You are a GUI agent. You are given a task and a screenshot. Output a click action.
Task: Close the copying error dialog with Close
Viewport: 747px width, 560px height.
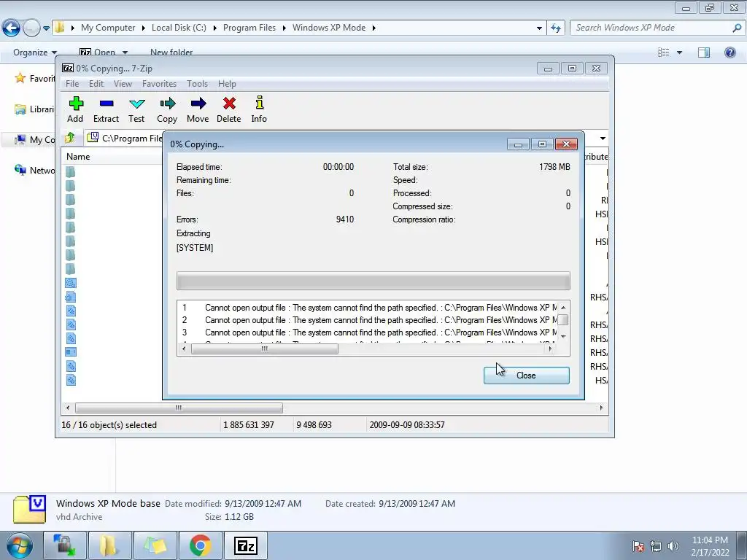point(527,376)
